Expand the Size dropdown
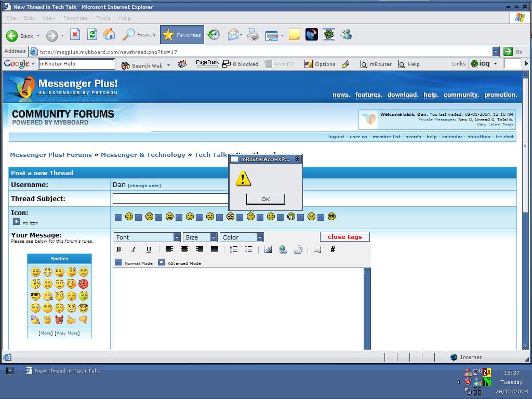 point(200,237)
